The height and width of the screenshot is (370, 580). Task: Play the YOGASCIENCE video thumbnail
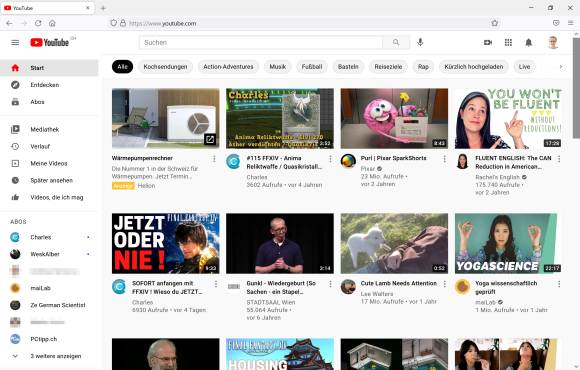pyautogui.click(x=509, y=243)
